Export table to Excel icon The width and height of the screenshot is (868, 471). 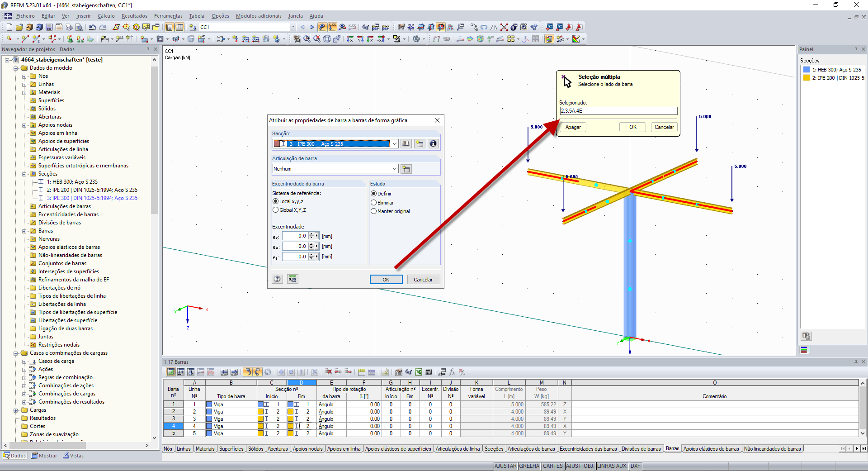[419, 372]
